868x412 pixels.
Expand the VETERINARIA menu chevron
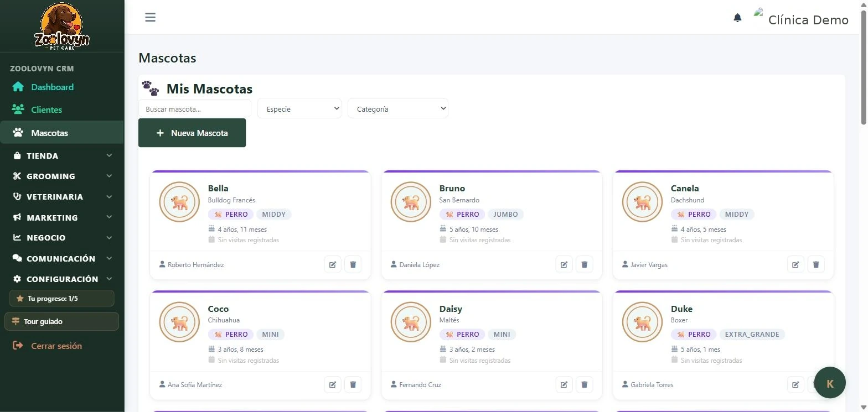109,196
